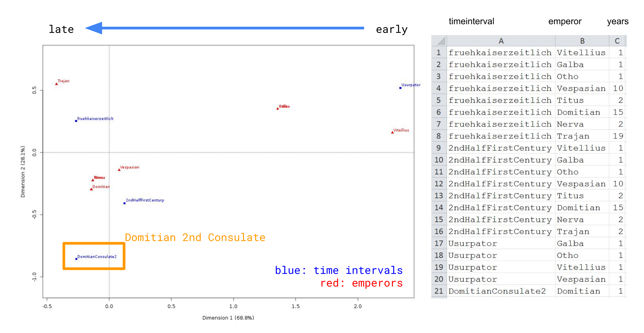Click 'Vitellius' cell in row 1
The width and height of the screenshot is (644, 333).
pos(582,53)
